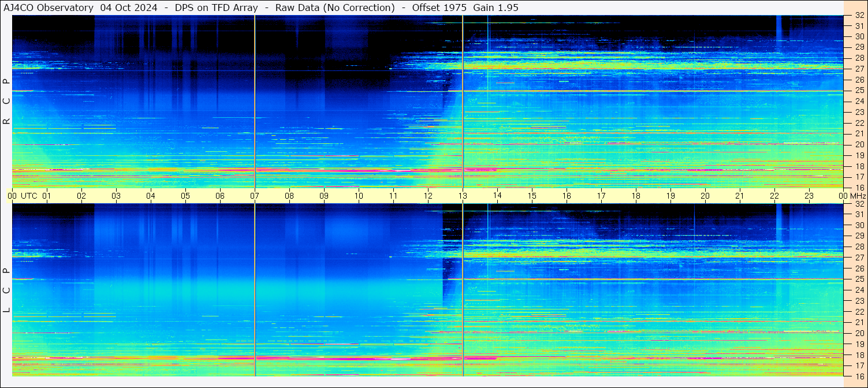Click the 05 hour tick label
This screenshot has height=388, width=868.
click(x=185, y=196)
